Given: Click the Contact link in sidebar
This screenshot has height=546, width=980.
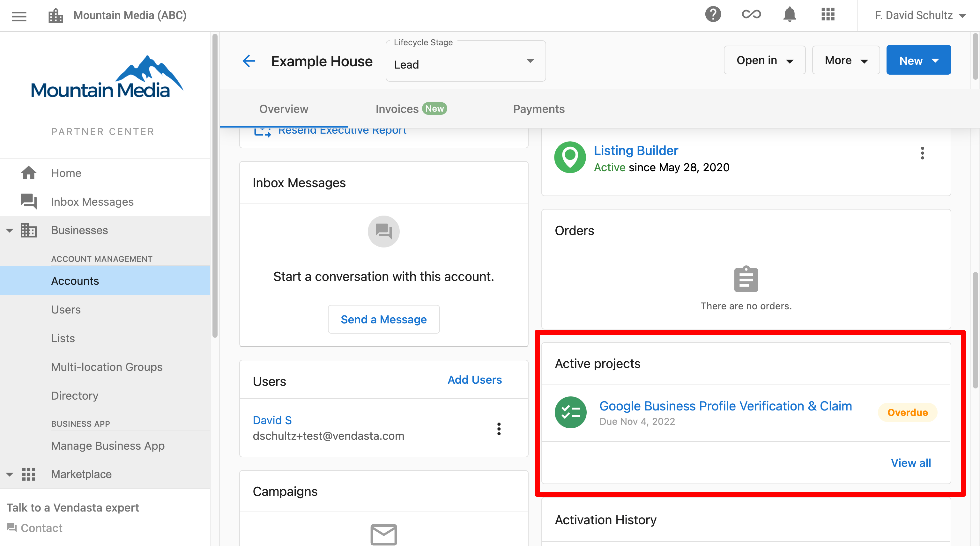Looking at the screenshot, I should [x=41, y=528].
